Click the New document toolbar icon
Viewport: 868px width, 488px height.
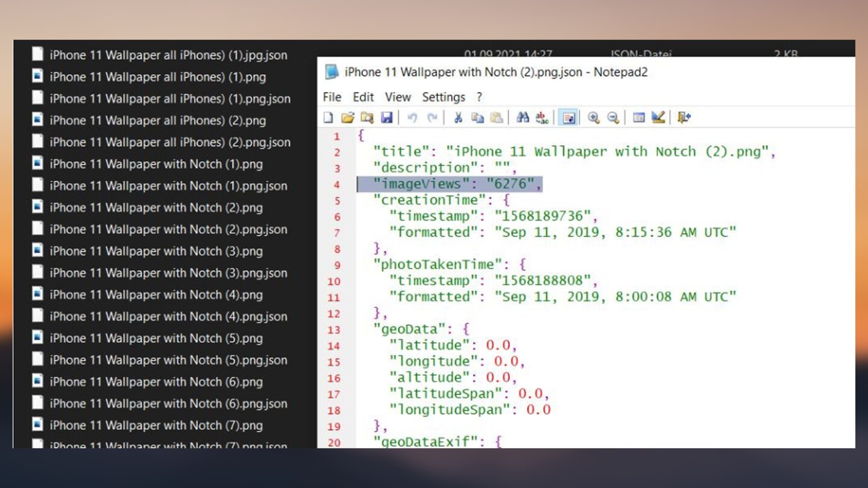click(329, 117)
